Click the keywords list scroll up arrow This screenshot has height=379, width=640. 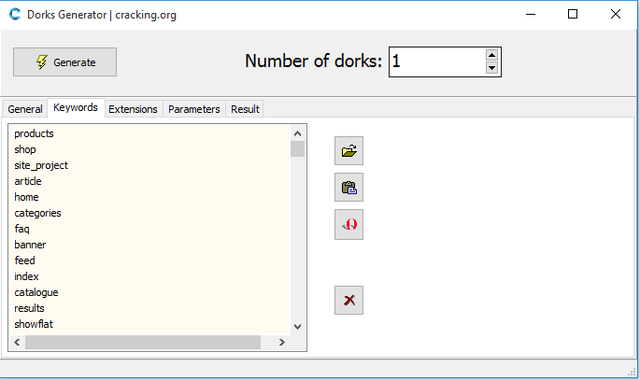(x=298, y=133)
